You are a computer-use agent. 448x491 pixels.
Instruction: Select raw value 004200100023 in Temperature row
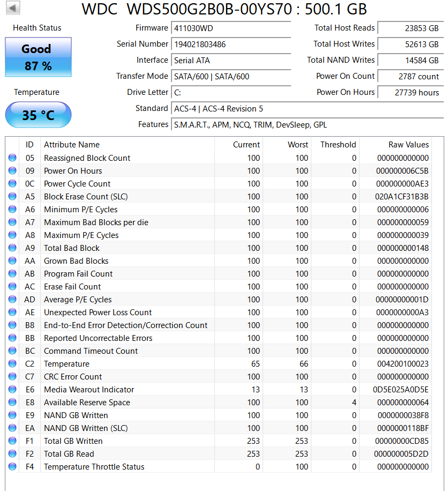click(x=402, y=364)
